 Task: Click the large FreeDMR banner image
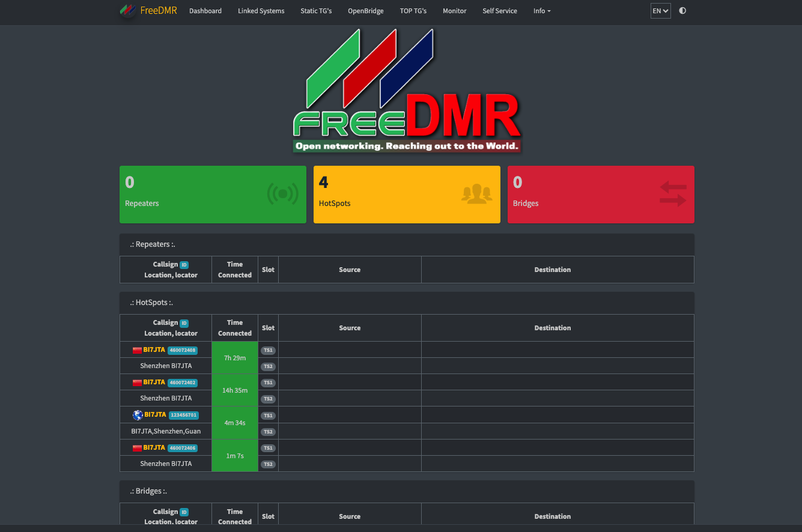click(x=407, y=91)
